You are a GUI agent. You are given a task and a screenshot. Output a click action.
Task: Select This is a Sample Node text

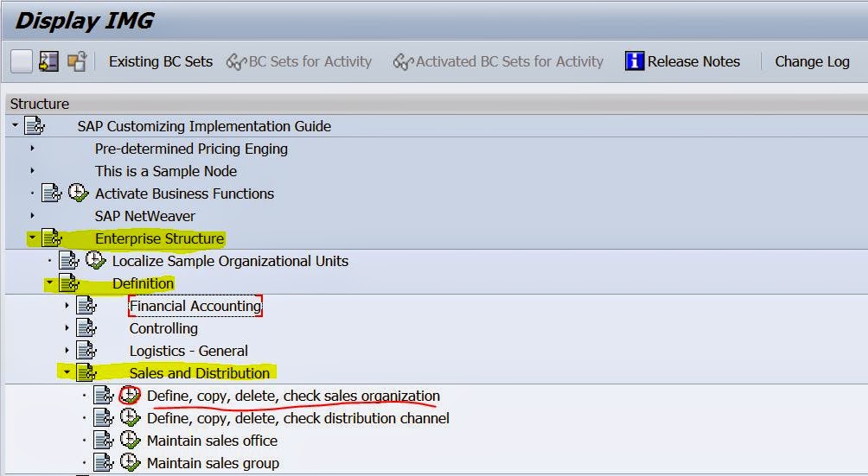[165, 171]
